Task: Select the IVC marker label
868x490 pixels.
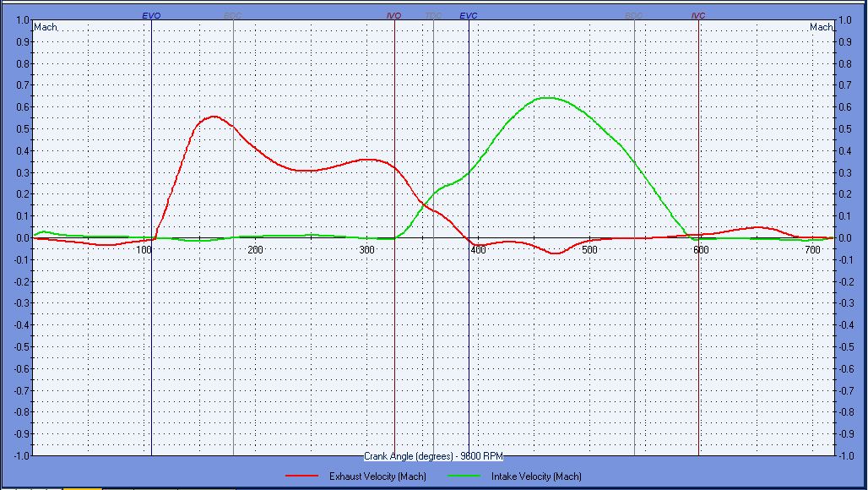Action: [x=698, y=16]
